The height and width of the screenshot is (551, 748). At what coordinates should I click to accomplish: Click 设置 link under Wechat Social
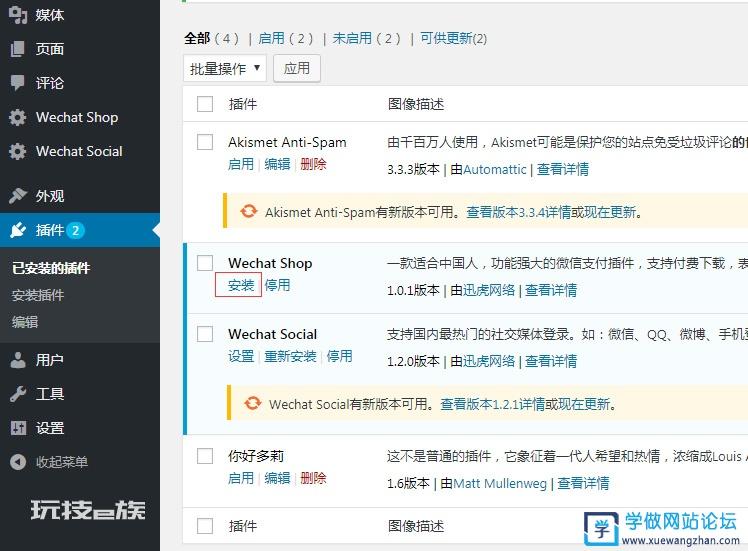coord(241,356)
